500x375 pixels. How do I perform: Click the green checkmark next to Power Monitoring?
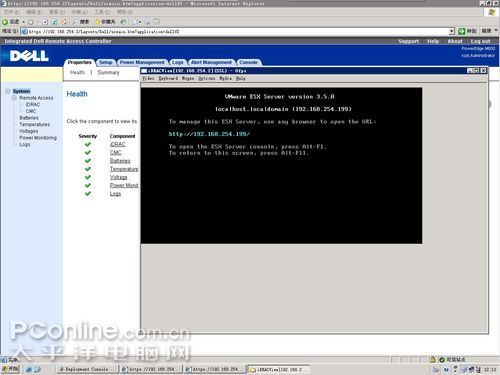[88, 185]
